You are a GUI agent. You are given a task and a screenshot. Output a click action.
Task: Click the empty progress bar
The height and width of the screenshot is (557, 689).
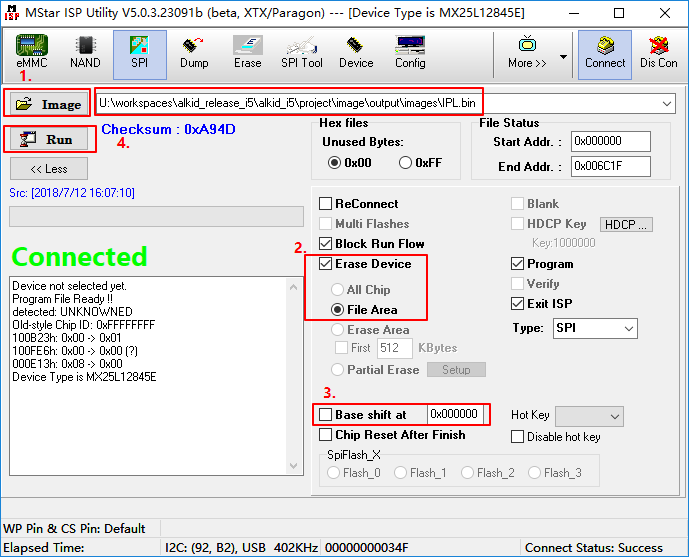[x=156, y=217]
